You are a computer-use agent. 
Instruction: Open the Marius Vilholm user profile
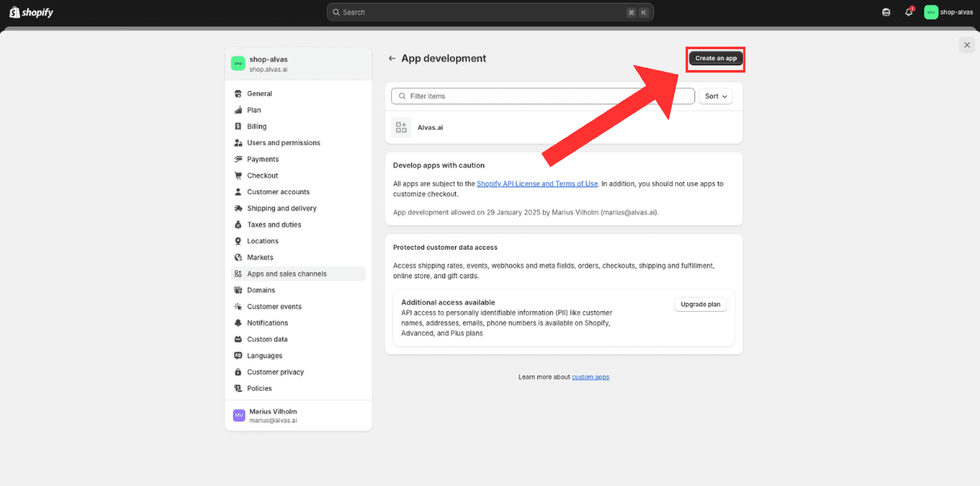(x=298, y=415)
